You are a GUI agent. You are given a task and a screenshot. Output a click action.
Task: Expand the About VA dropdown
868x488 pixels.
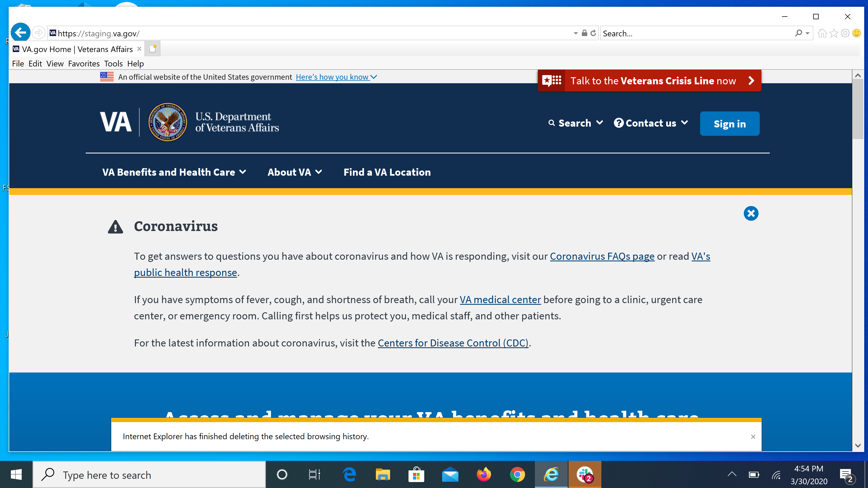click(295, 172)
